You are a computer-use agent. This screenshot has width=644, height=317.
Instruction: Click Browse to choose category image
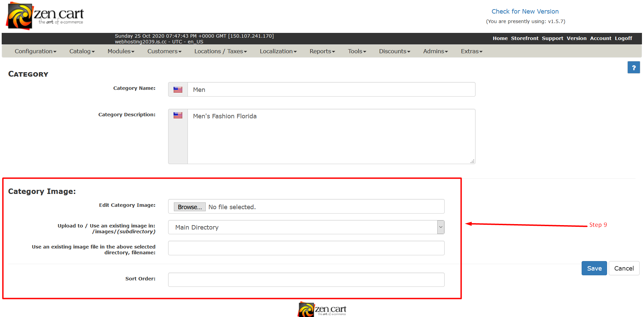[x=190, y=207]
